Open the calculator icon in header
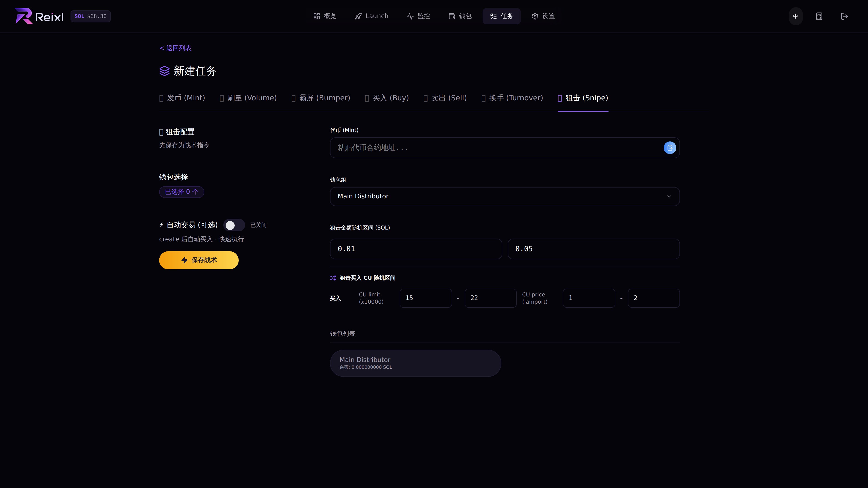 point(819,16)
